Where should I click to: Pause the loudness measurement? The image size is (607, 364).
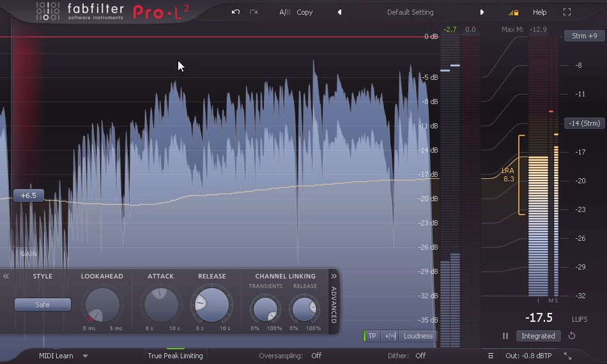tap(505, 336)
